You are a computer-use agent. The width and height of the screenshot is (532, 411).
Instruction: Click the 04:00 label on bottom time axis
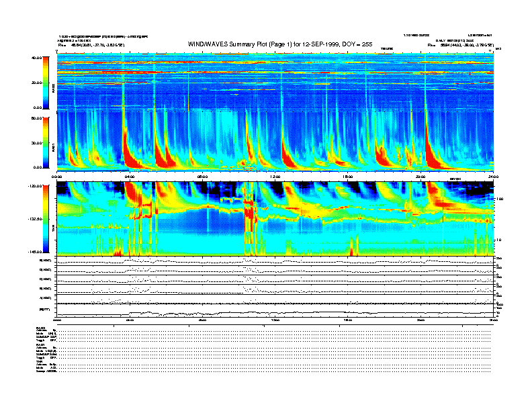130,320
